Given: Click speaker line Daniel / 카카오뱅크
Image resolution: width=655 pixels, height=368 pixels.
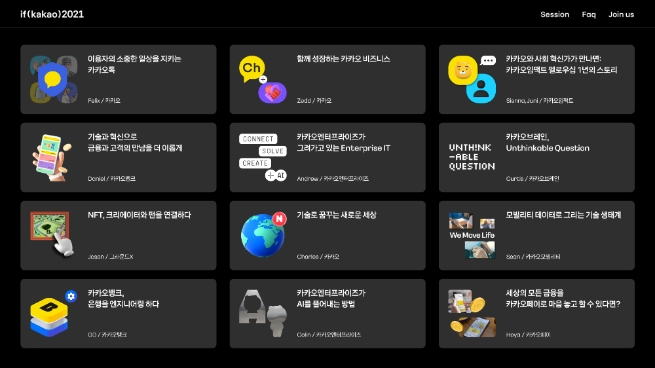Looking at the screenshot, I should pos(112,179).
